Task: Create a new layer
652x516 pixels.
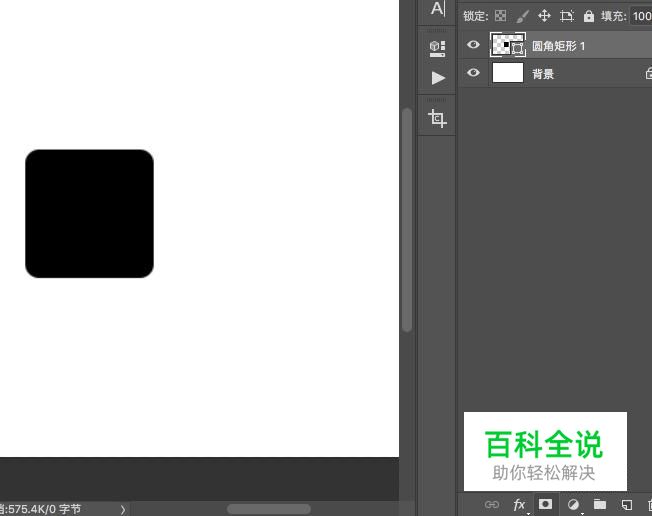Action: (x=627, y=505)
